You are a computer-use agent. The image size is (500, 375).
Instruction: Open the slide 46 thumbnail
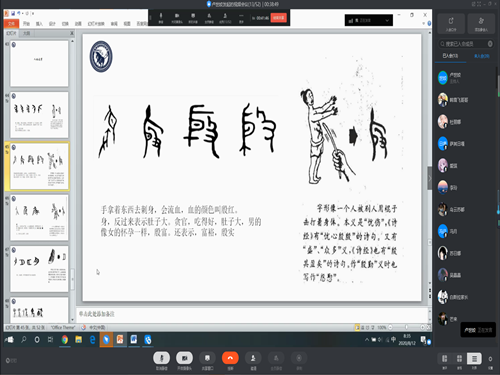[39, 218]
